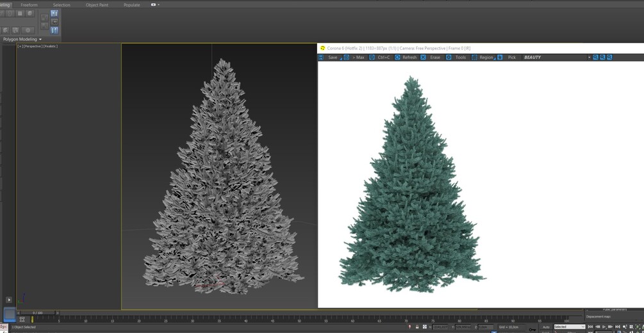Viewport: 644px width, 333px height.
Task: Click the clipboard copy icon
Action: (372, 58)
